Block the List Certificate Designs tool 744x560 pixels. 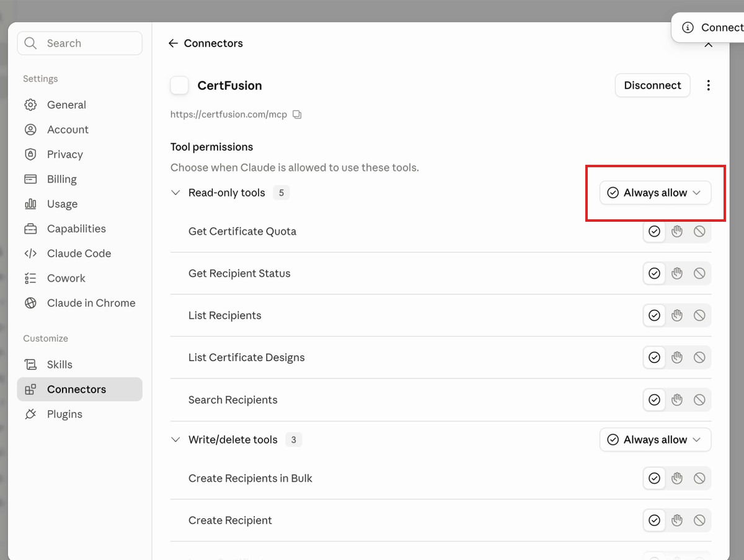point(699,357)
